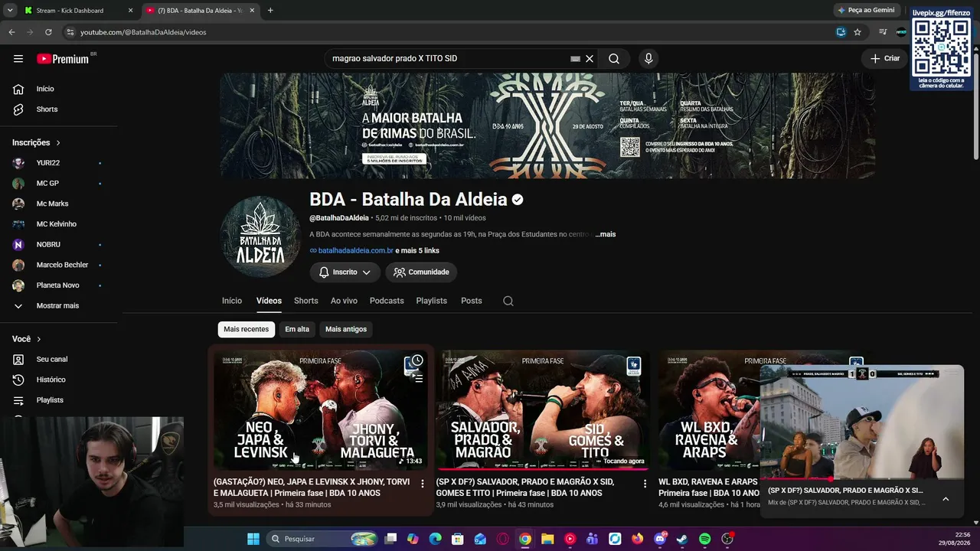Add NEO, JAPA video to the queue
The image size is (980, 551).
click(x=417, y=378)
